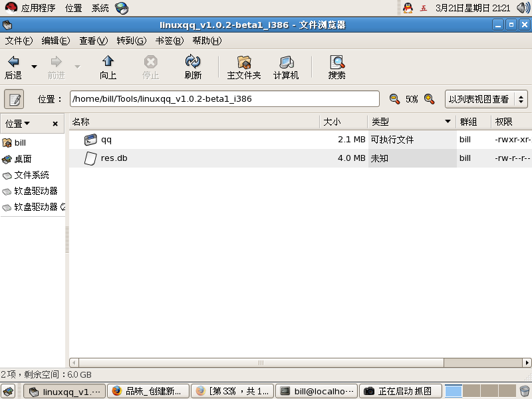Viewport: 532px width, 399px height.
Task: Open the 查看(V) menu
Action: click(x=93, y=41)
